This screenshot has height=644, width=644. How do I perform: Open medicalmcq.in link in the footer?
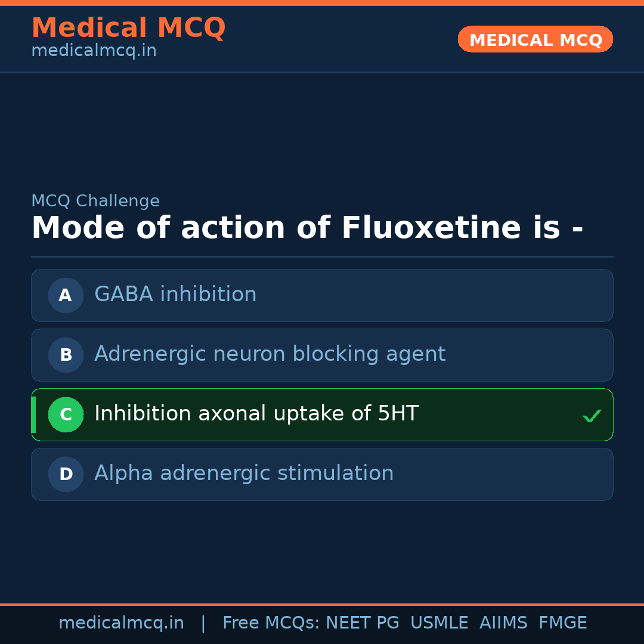pyautogui.click(x=121, y=623)
